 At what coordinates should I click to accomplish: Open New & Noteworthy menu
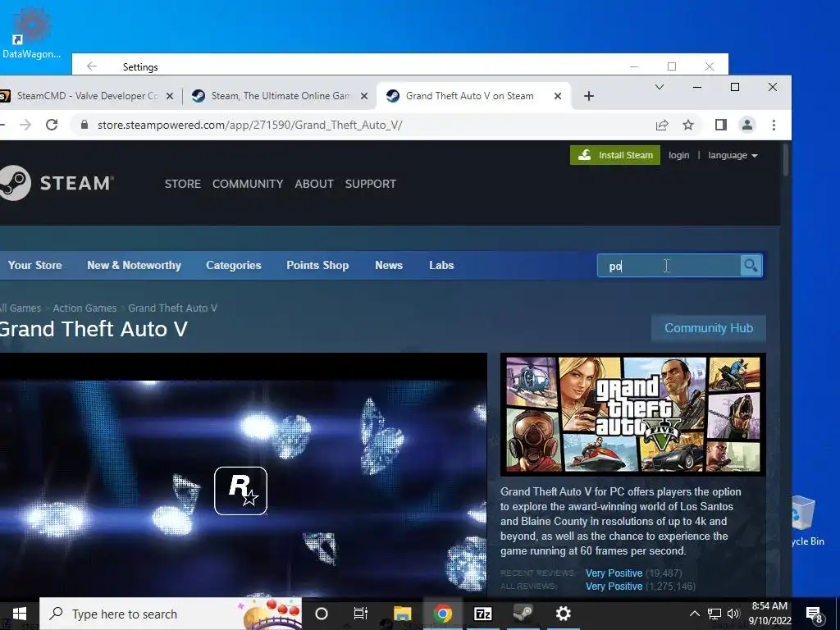[134, 265]
